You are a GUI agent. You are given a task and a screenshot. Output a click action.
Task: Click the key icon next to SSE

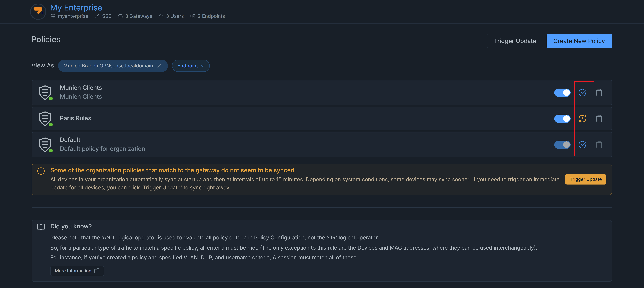click(97, 16)
